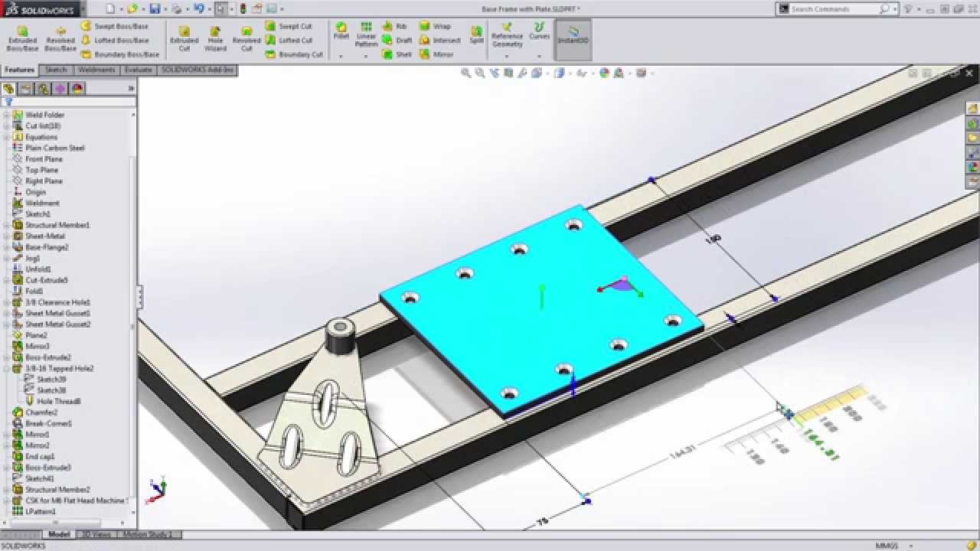Select Top Plane in tree

41,170
